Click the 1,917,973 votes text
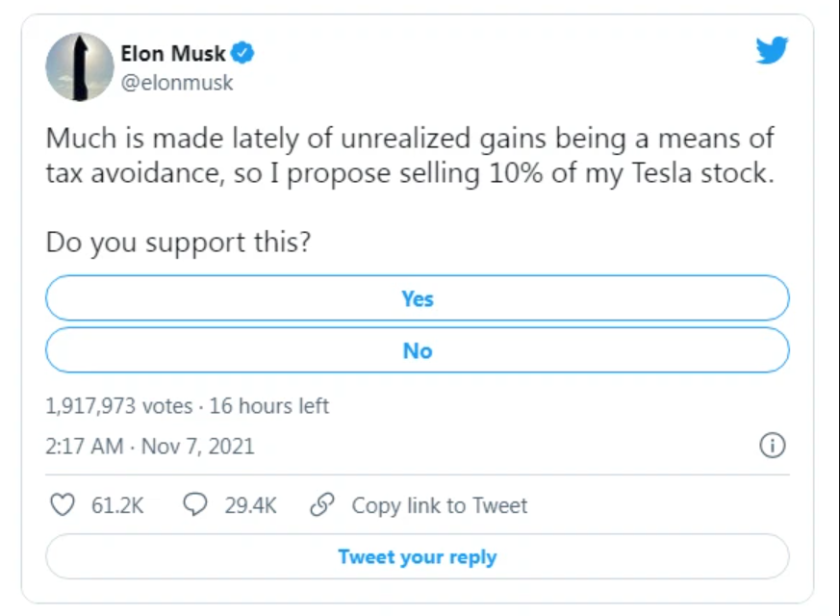 119,406
